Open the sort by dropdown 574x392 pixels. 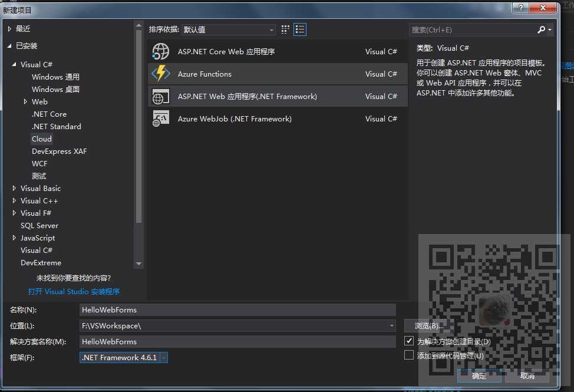click(229, 29)
